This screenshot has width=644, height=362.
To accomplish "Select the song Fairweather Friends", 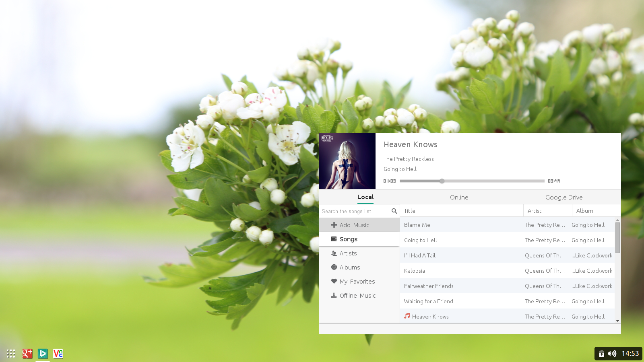I will pyautogui.click(x=429, y=286).
